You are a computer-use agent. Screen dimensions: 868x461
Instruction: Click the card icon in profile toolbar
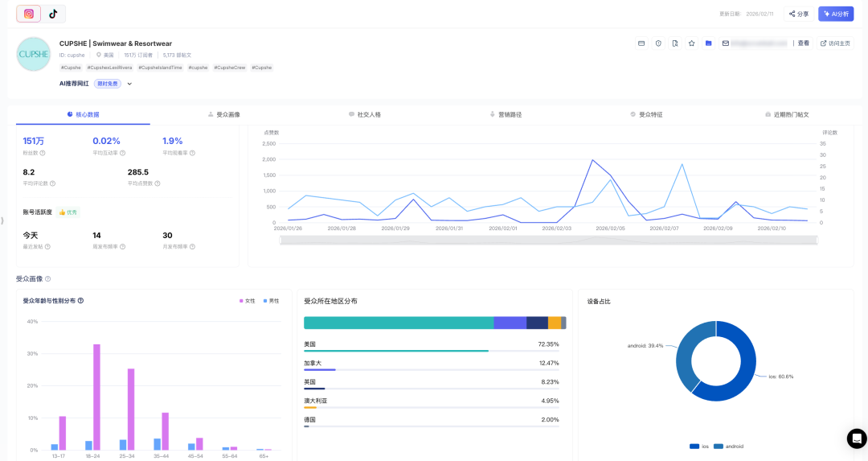tap(641, 43)
